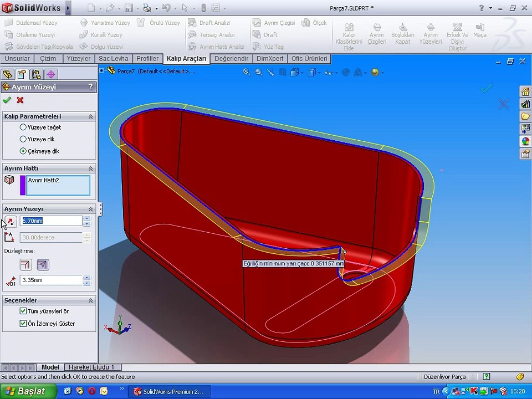Viewport: 532px width, 399px height.
Task: Click the Rebuild traffic light icon
Action: click(x=203, y=8)
